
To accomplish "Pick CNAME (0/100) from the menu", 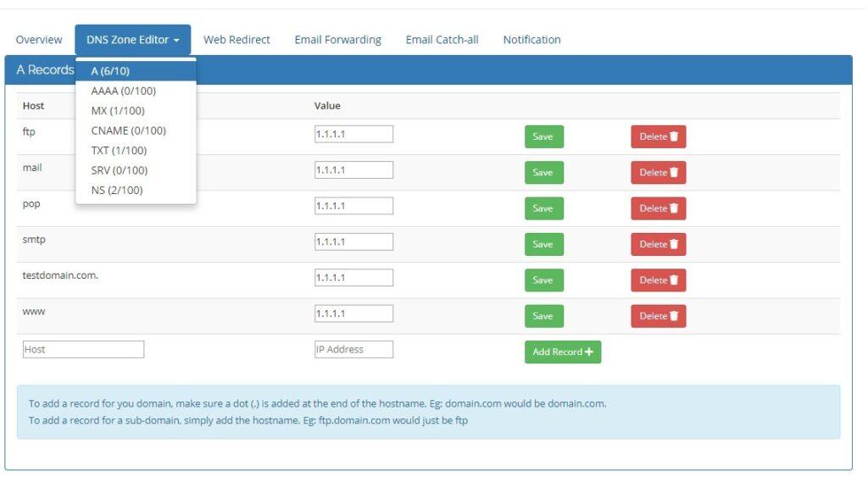I will pyautogui.click(x=136, y=130).
